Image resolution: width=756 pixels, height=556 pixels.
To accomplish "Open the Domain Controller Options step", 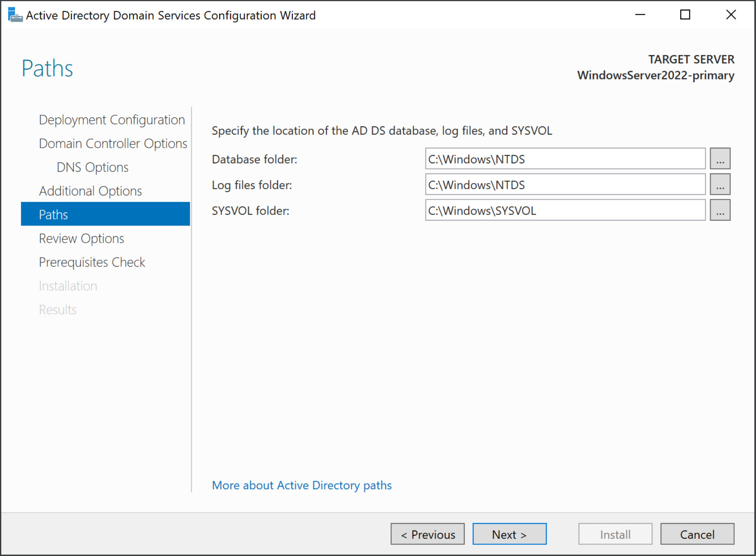I will click(x=113, y=143).
